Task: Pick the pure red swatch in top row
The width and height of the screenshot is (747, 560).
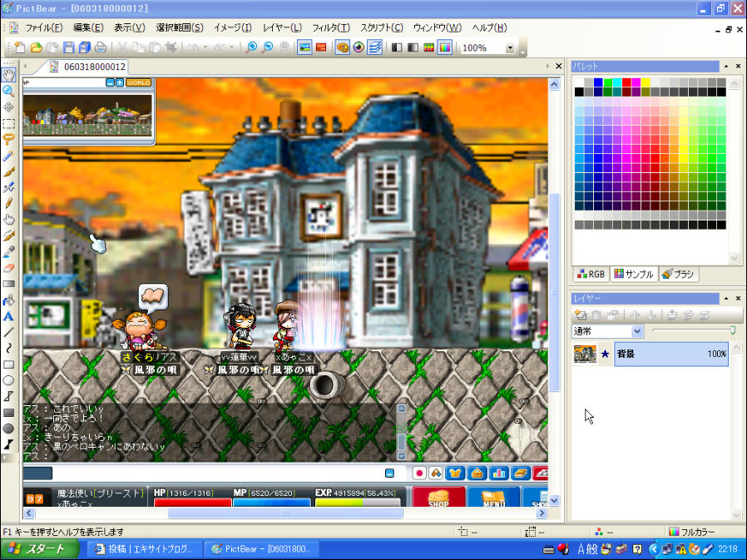Action: pos(626,82)
